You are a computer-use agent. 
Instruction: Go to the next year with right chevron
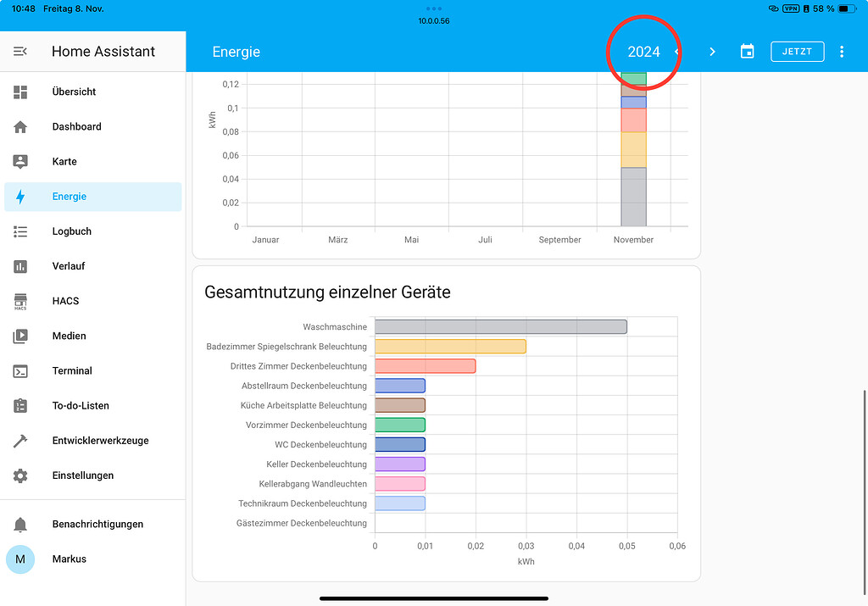712,52
